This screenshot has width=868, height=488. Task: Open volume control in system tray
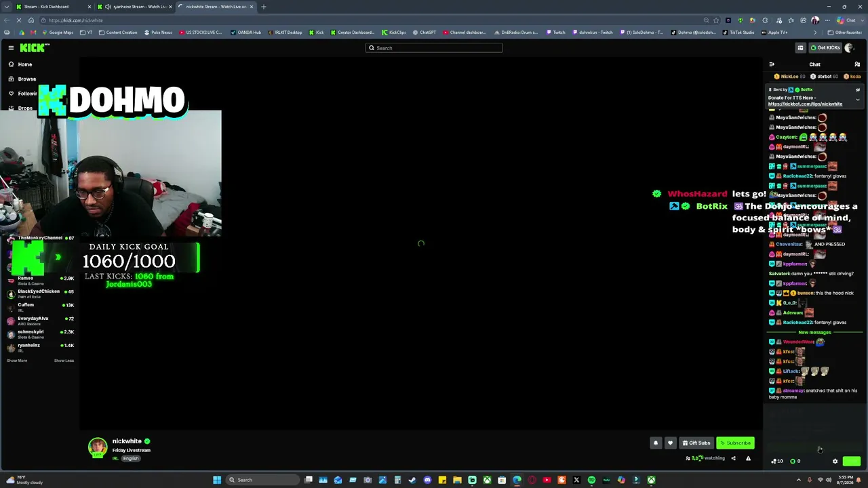point(828,480)
